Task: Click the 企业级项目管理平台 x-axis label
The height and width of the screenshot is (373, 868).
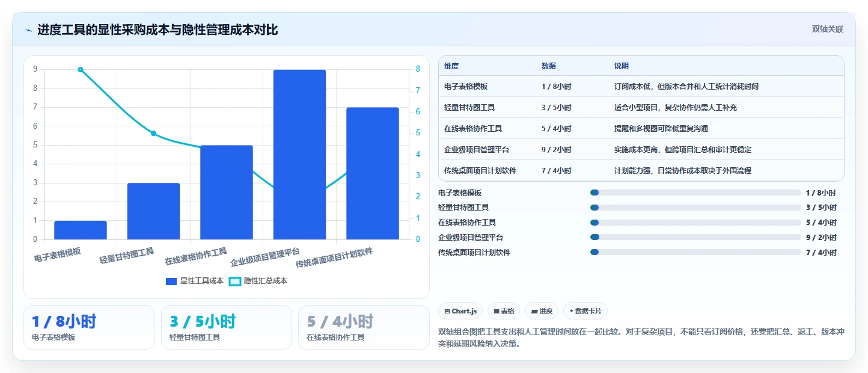Action: pyautogui.click(x=265, y=257)
